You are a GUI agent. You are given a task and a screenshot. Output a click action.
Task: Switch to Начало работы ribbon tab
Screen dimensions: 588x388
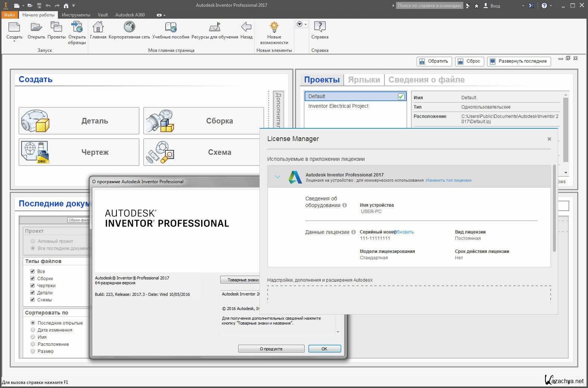38,15
